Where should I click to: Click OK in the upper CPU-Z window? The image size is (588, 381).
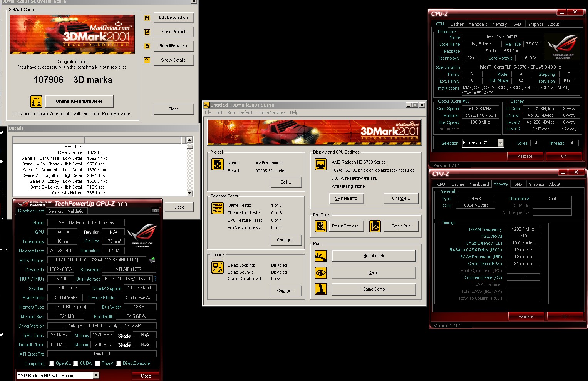[x=564, y=156]
